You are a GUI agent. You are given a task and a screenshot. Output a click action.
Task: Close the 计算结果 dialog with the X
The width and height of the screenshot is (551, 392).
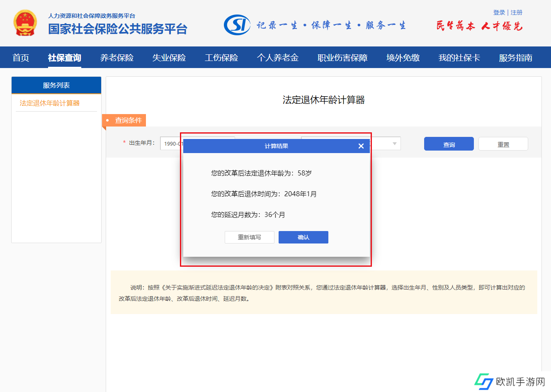coord(361,146)
